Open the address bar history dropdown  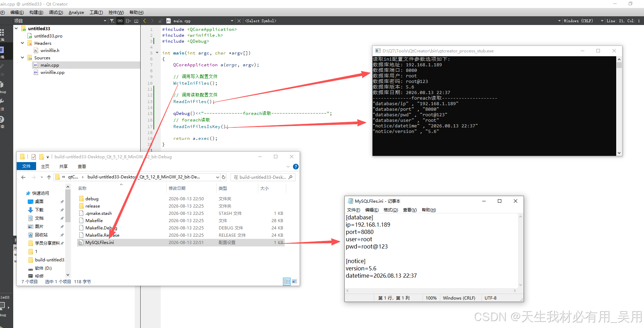click(217, 177)
